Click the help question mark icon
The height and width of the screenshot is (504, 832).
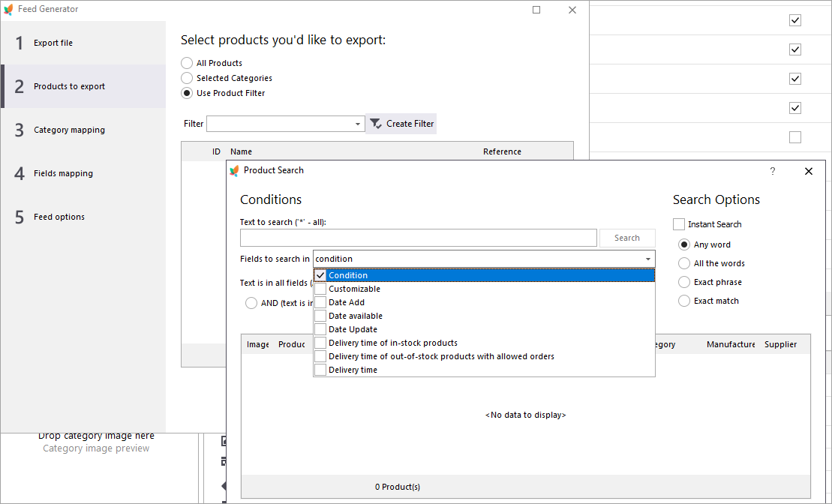pyautogui.click(x=773, y=171)
